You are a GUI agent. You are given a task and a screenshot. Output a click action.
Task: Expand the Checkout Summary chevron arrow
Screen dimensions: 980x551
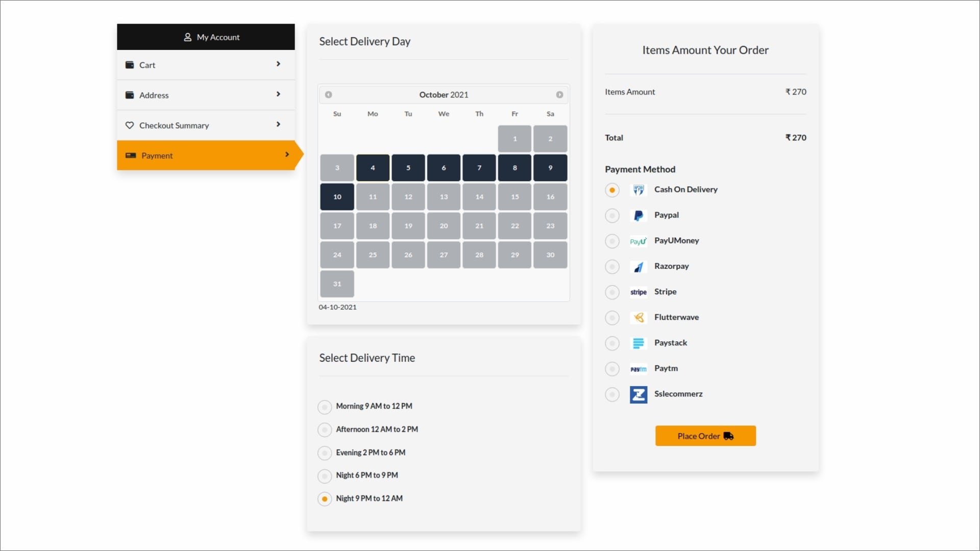click(278, 124)
